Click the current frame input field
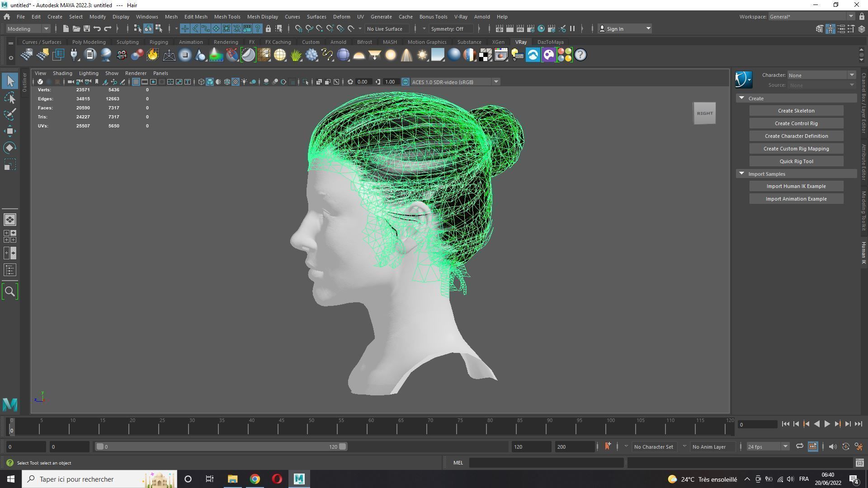 (757, 424)
